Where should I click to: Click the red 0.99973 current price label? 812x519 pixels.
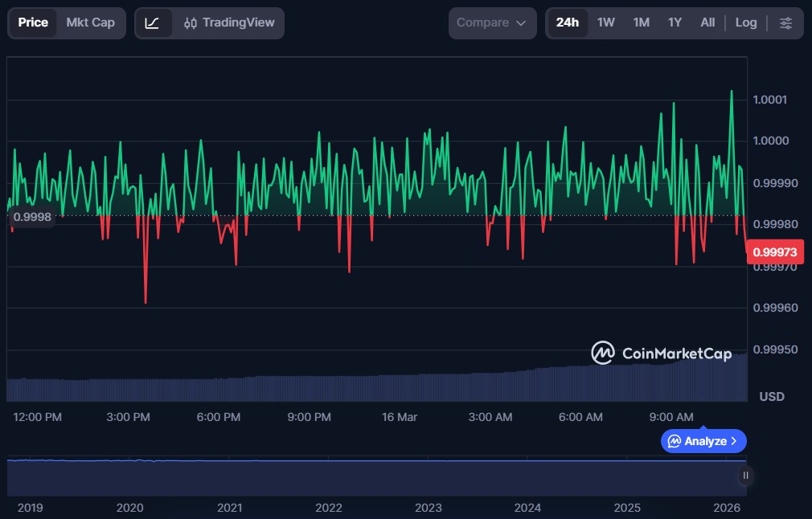777,252
